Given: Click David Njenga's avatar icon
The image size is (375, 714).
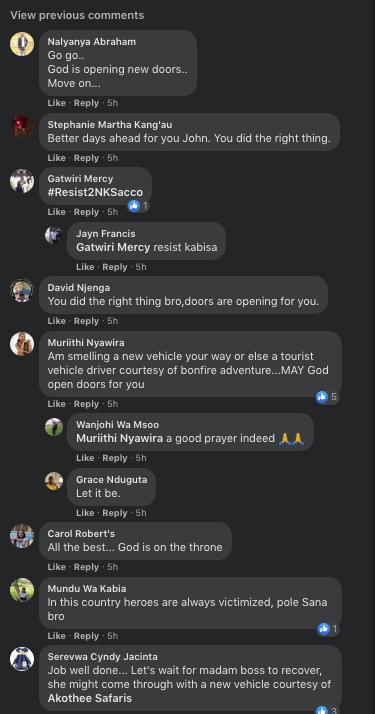Looking at the screenshot, I should click(22, 290).
